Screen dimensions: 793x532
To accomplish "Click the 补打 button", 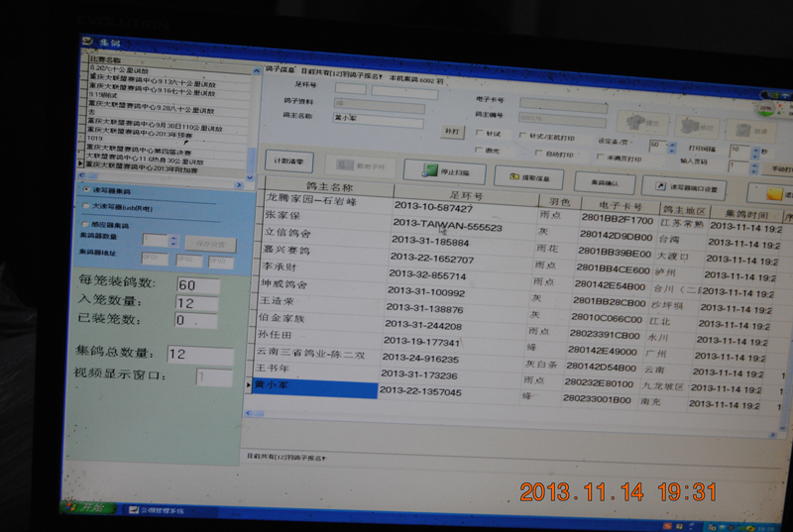I will click(x=451, y=131).
